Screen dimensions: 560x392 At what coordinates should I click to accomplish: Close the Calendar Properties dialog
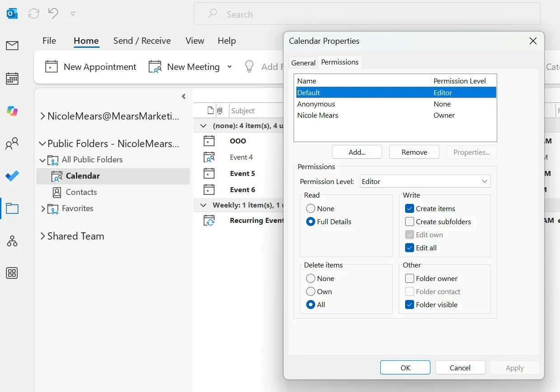533,41
